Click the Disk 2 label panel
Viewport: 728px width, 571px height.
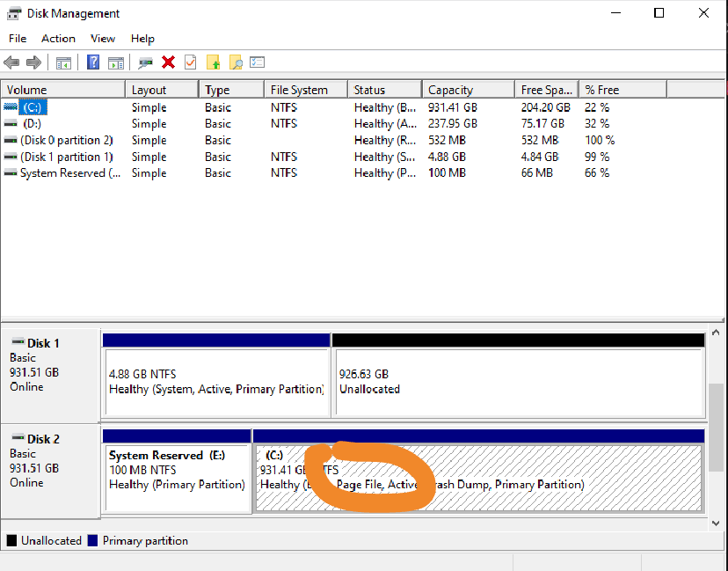pos(50,471)
